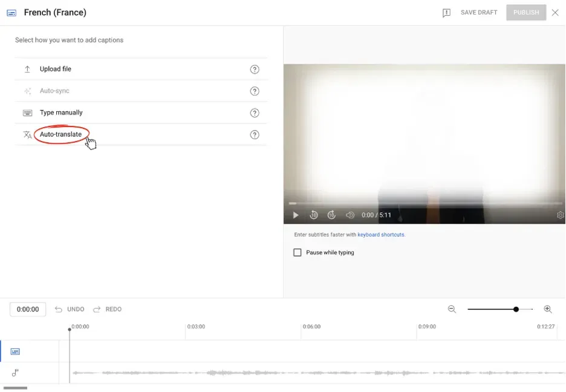Image resolution: width=566 pixels, height=392 pixels.
Task: Choose Upload file option
Action: pyautogui.click(x=141, y=69)
